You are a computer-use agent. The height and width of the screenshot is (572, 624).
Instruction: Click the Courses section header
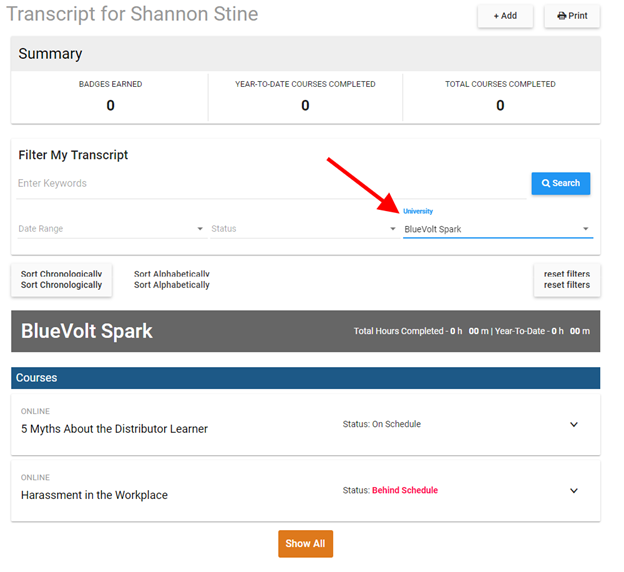[x=305, y=378]
